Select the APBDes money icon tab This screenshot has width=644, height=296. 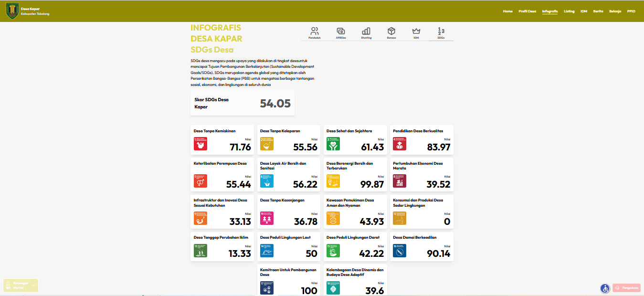(340, 32)
